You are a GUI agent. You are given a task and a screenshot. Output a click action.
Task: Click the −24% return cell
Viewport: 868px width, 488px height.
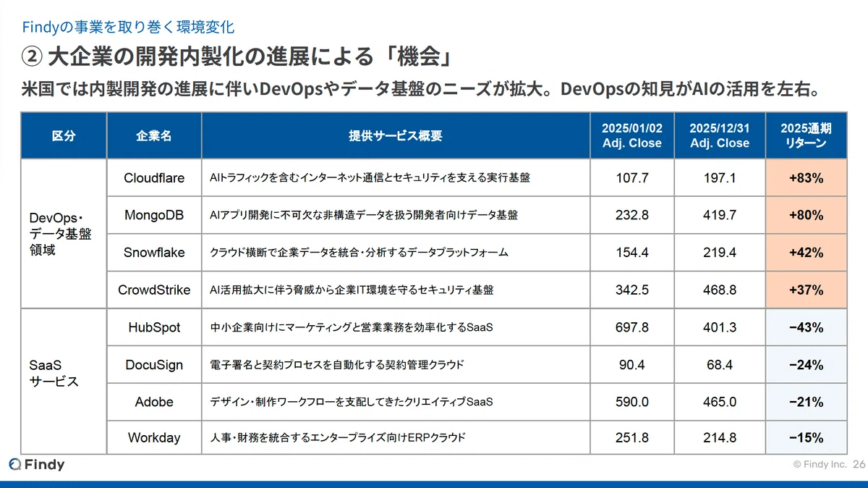(807, 365)
